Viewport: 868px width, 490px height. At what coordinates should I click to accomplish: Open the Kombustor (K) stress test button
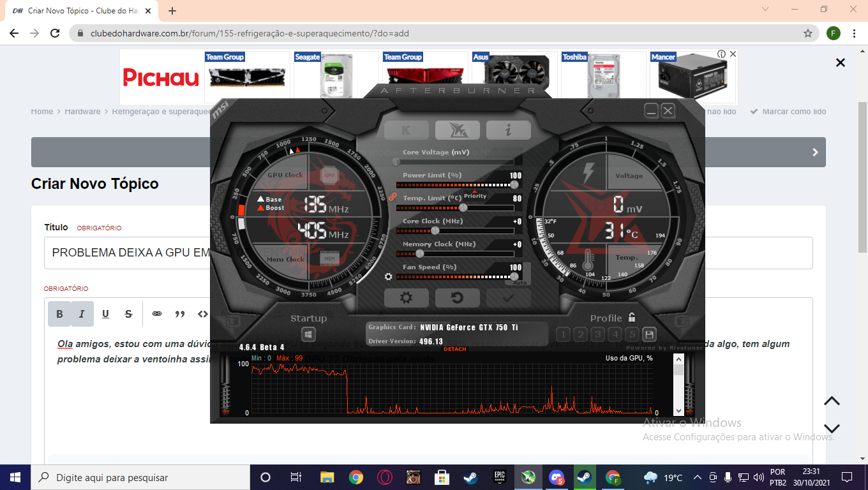coord(406,130)
